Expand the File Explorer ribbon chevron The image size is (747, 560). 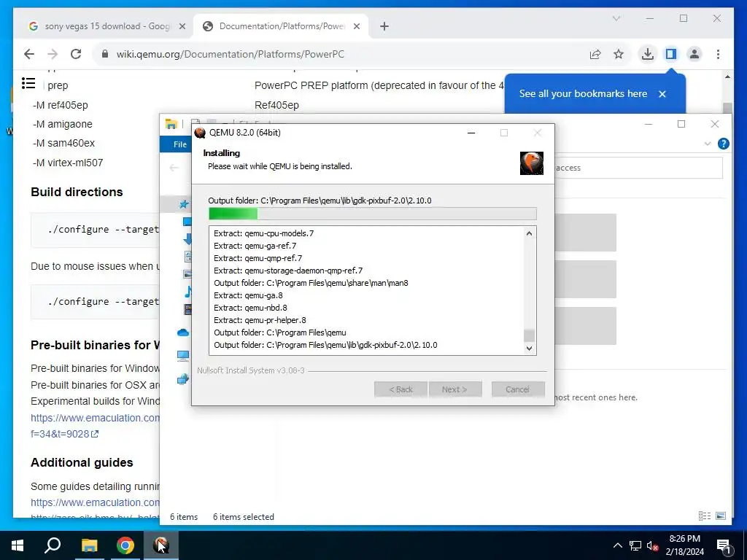tap(708, 144)
